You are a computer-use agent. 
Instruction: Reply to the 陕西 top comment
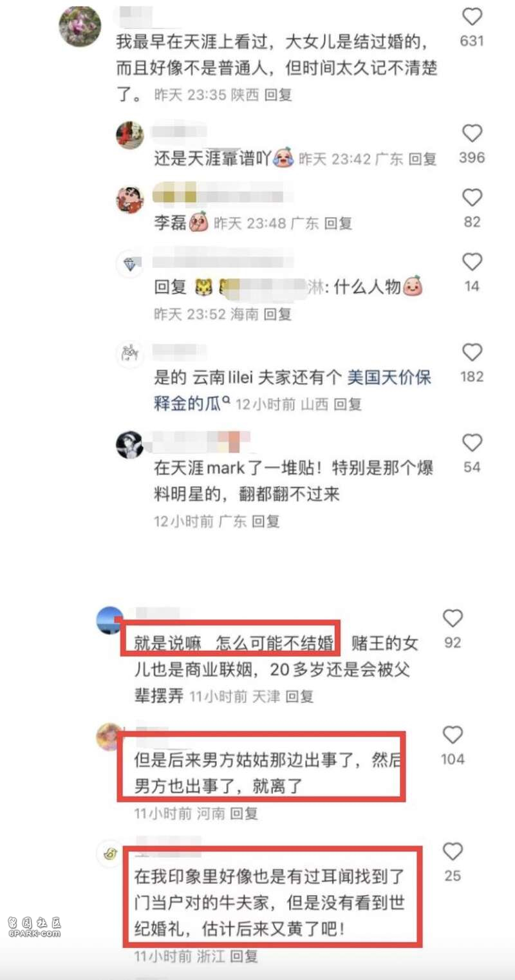(279, 95)
